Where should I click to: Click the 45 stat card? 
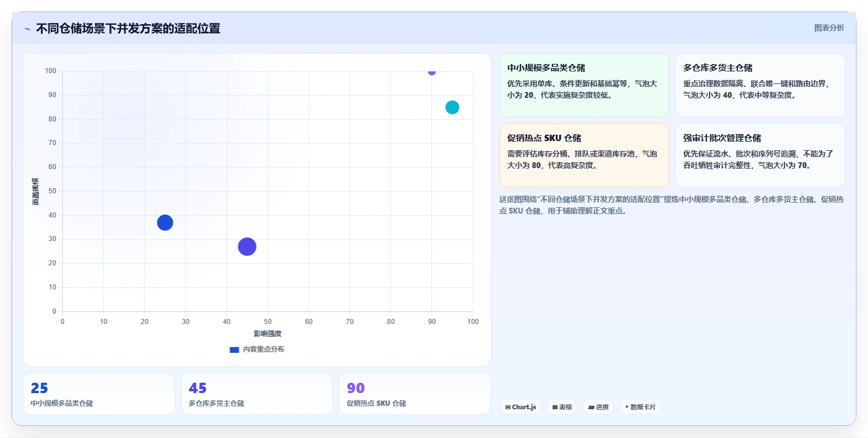[257, 394]
